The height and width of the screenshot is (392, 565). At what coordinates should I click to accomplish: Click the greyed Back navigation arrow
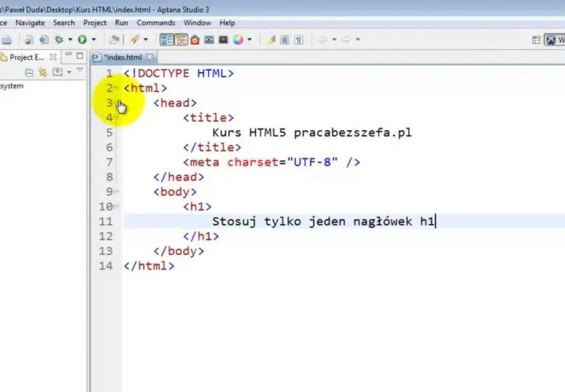point(323,40)
